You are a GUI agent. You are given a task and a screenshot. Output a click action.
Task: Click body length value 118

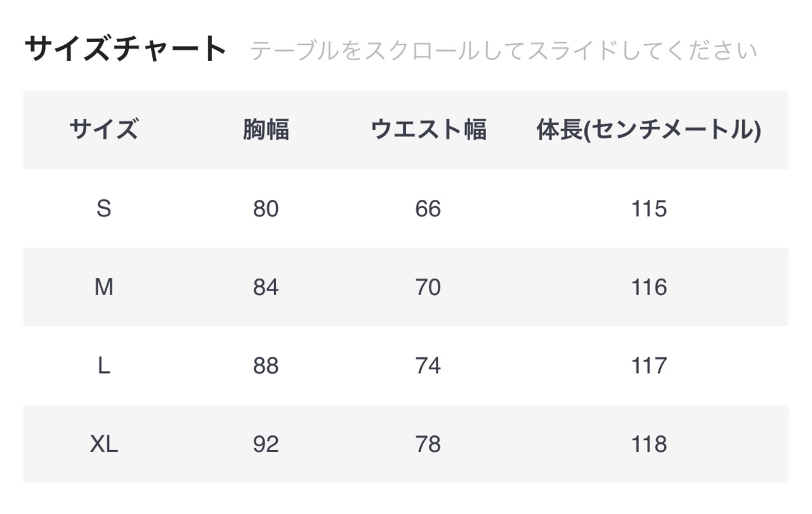649,445
